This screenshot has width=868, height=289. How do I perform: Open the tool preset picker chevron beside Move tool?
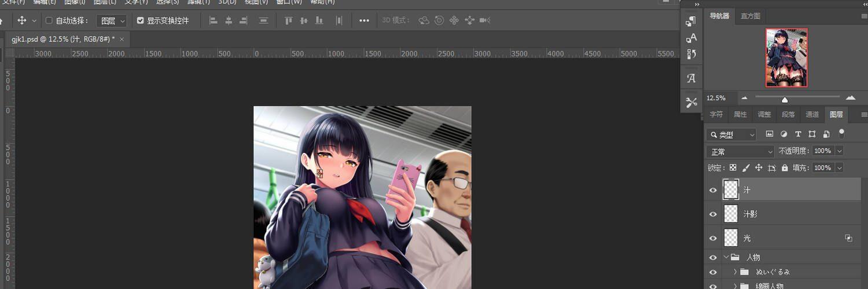pos(34,21)
